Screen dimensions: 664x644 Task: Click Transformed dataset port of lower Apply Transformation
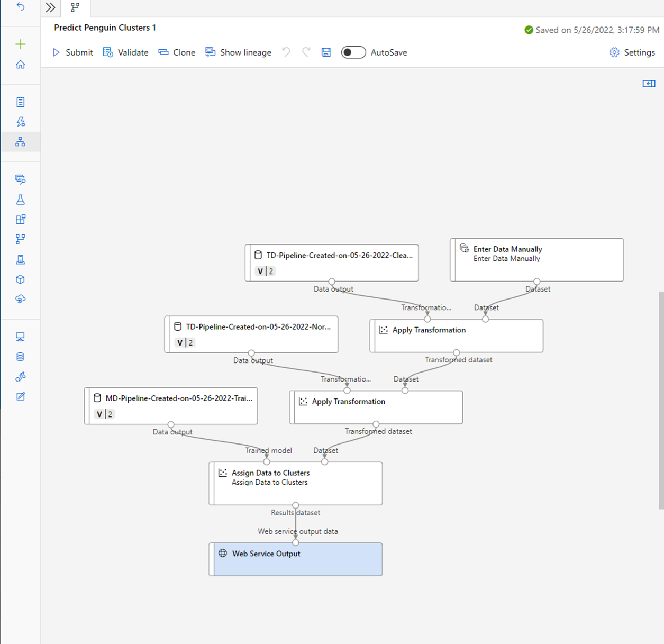376,424
